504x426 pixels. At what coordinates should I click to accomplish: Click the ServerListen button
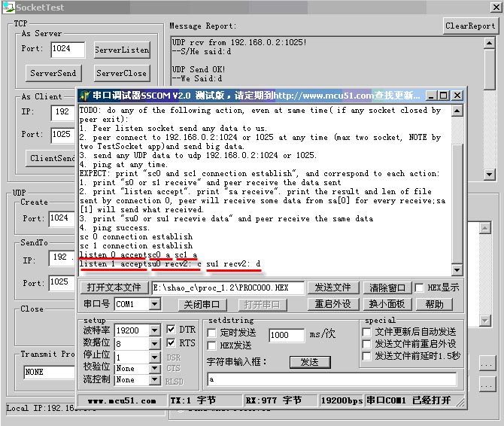click(122, 50)
